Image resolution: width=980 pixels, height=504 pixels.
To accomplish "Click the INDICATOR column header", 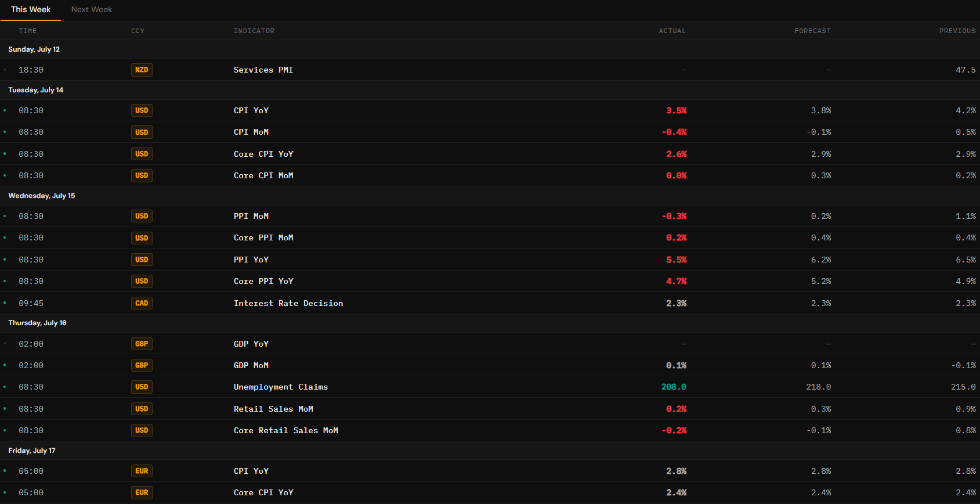I will (254, 31).
